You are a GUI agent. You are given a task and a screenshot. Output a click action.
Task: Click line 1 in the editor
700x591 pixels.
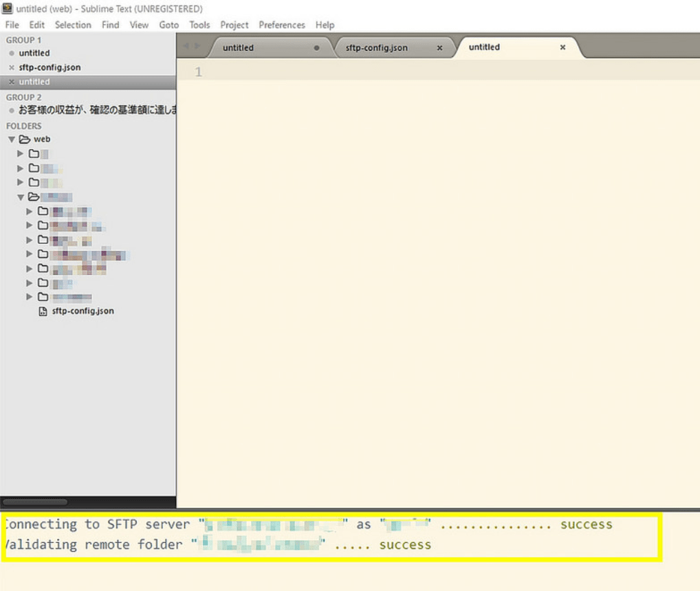[x=439, y=71]
